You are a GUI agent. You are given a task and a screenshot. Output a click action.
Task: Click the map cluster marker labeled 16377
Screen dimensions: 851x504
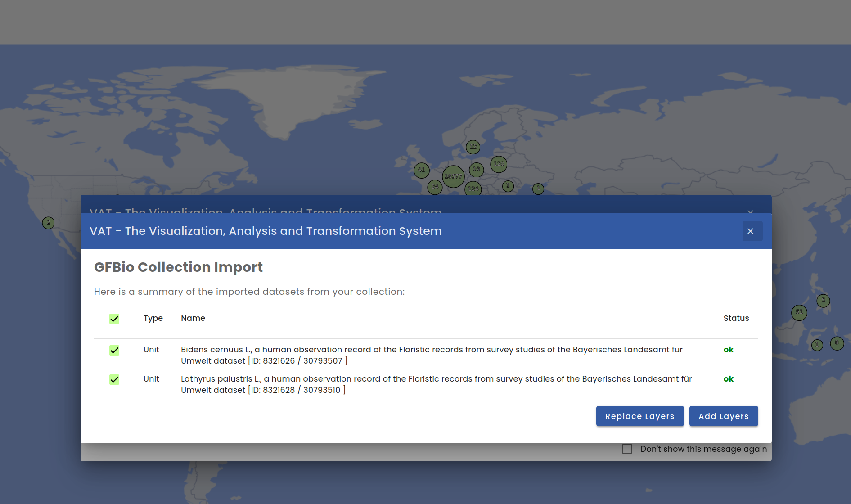tap(453, 176)
